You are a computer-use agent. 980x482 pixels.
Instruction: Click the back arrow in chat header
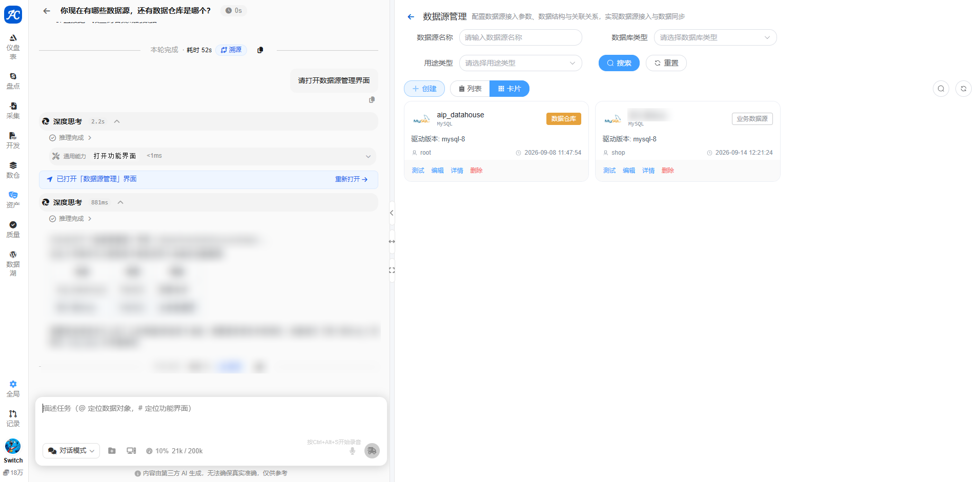point(47,11)
